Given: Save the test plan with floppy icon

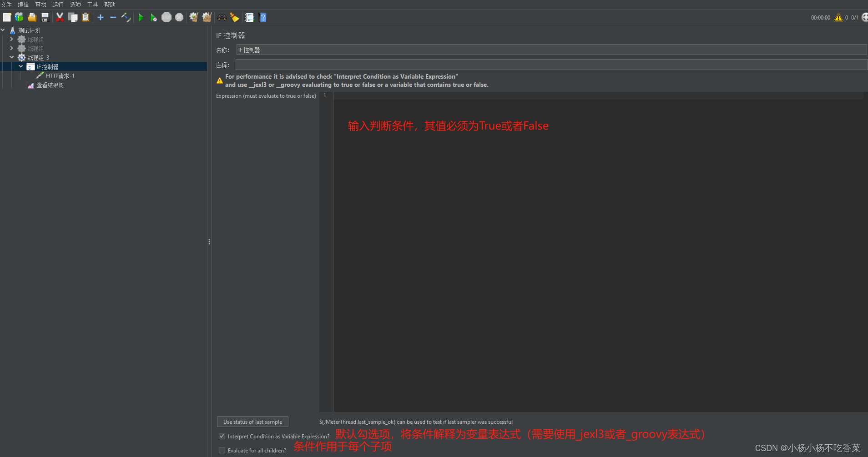Looking at the screenshot, I should tap(45, 17).
